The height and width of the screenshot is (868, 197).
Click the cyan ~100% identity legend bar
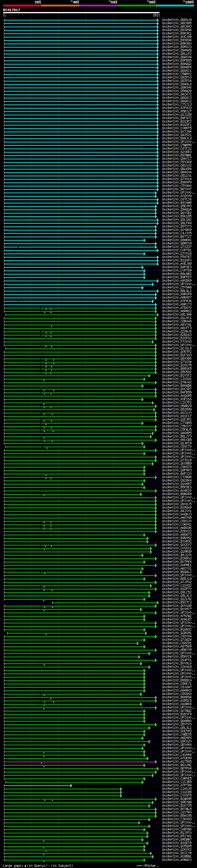click(175, 6)
